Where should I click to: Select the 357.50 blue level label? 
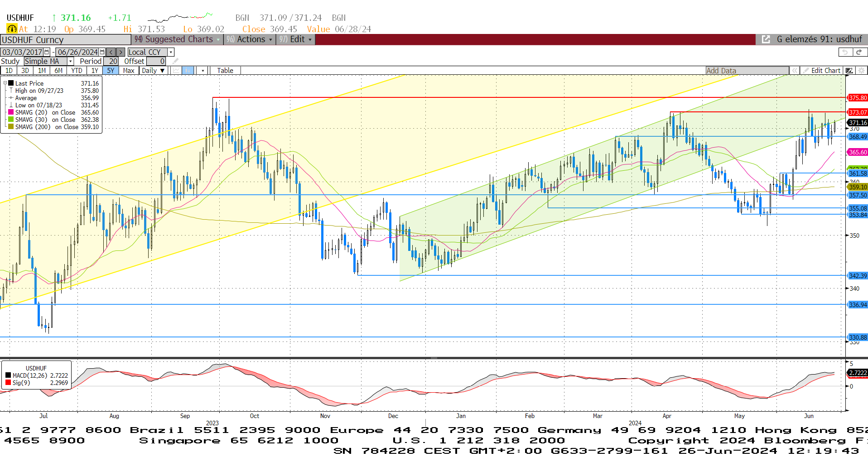pyautogui.click(x=858, y=195)
